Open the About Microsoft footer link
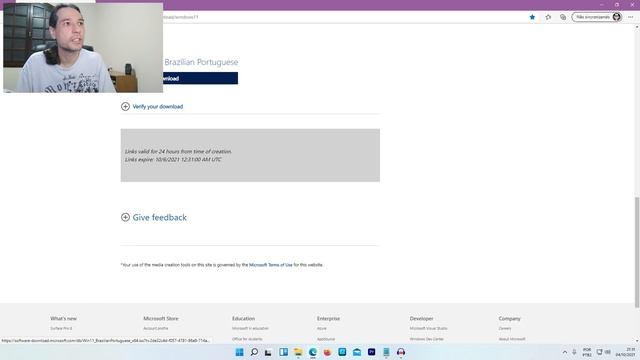 point(512,339)
